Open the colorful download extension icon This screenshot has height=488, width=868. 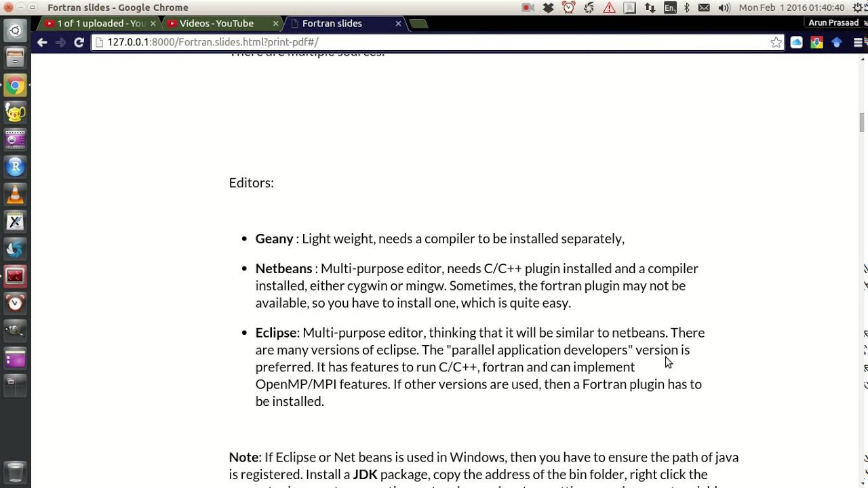(816, 42)
